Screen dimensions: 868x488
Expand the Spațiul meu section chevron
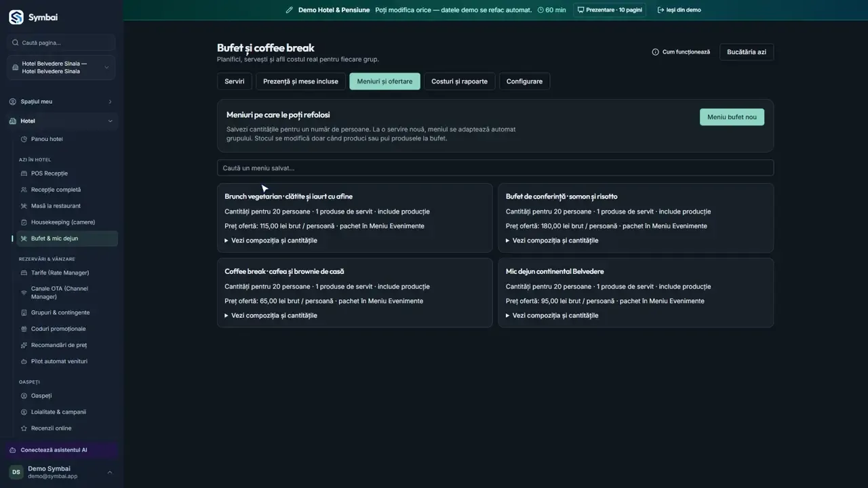tap(110, 102)
